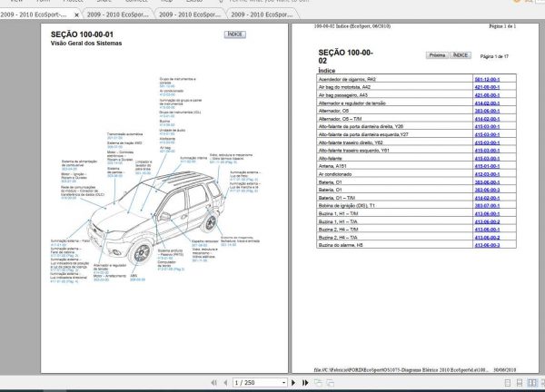This screenshot has height=392, width=545.
Task: Click the 'Antena, A151' entry text
Action: 332,166
